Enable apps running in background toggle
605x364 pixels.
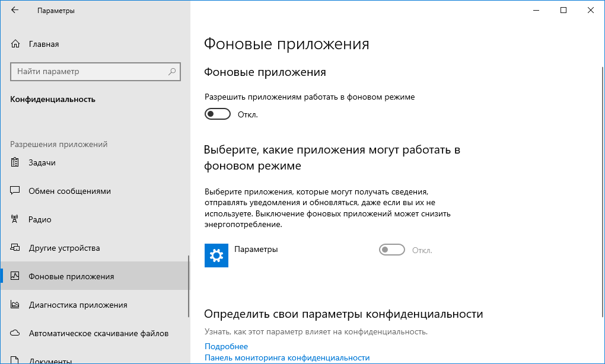218,114
